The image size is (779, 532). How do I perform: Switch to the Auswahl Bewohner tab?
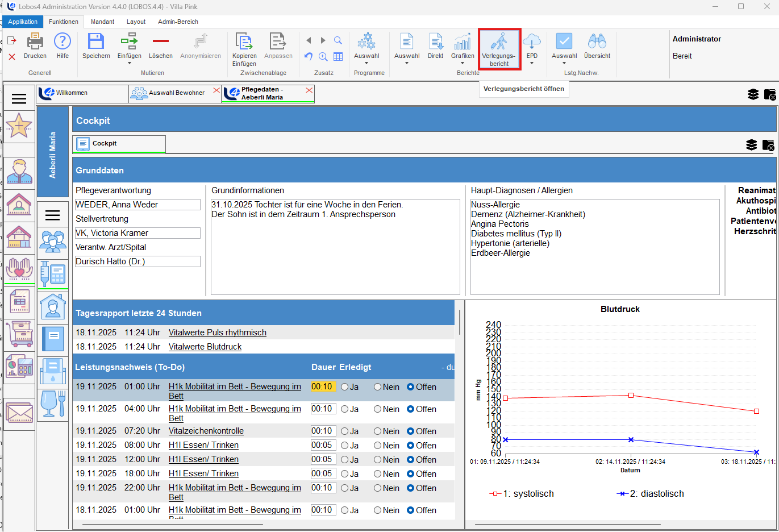click(176, 93)
